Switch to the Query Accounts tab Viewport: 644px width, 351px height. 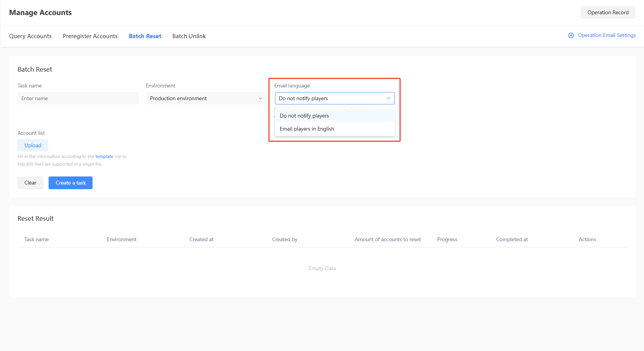pyautogui.click(x=30, y=36)
